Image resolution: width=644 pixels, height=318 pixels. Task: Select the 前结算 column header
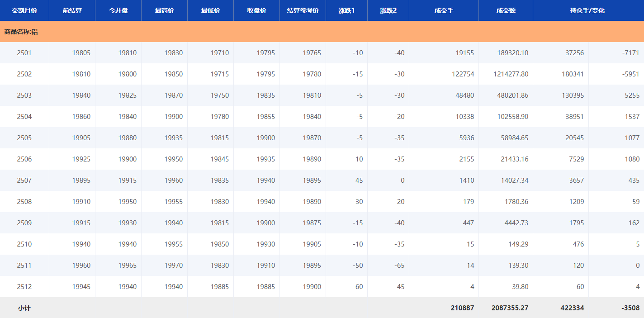point(72,10)
